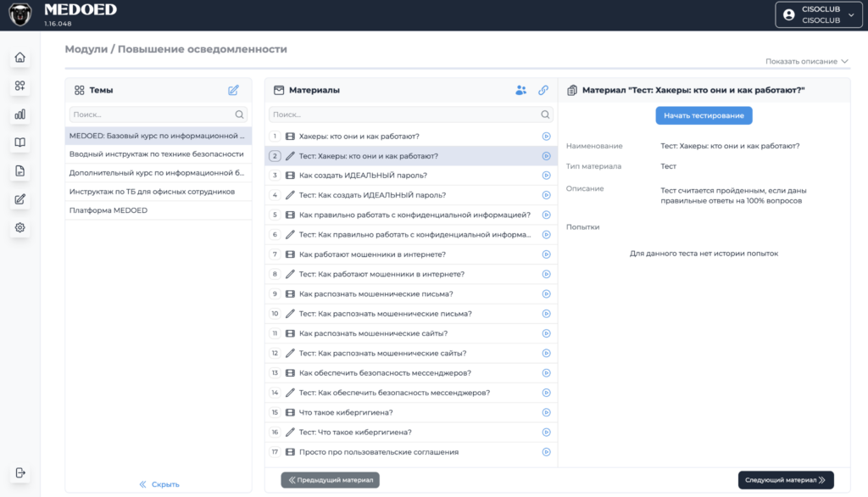Click the 'Тип материала' value 'Тест'

[x=668, y=166]
